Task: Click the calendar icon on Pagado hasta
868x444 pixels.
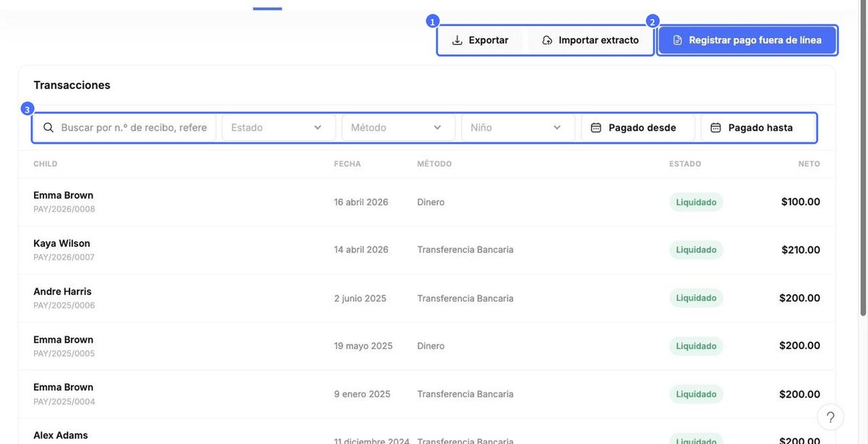Action: click(715, 128)
